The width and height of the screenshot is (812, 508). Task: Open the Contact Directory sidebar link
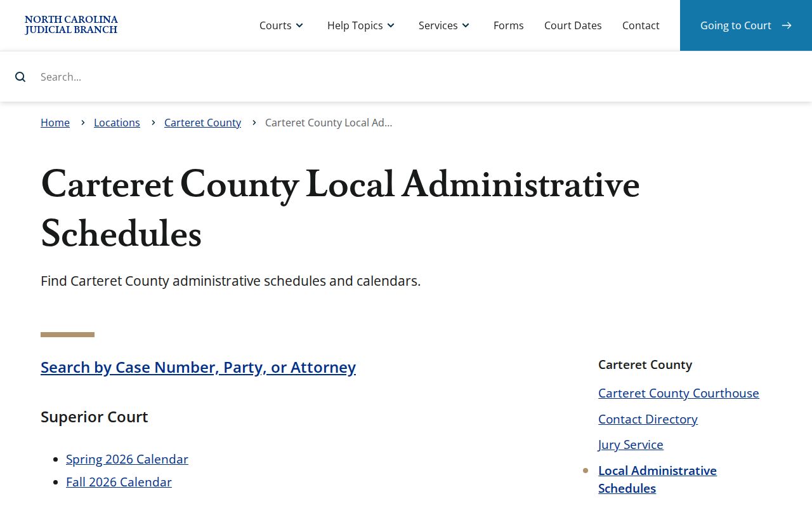click(x=648, y=419)
